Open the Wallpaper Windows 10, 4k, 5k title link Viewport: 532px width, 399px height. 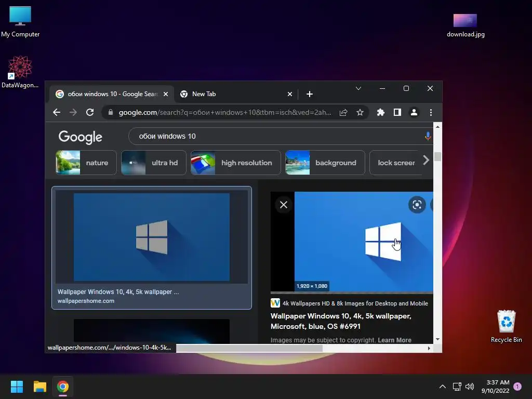[x=341, y=321]
